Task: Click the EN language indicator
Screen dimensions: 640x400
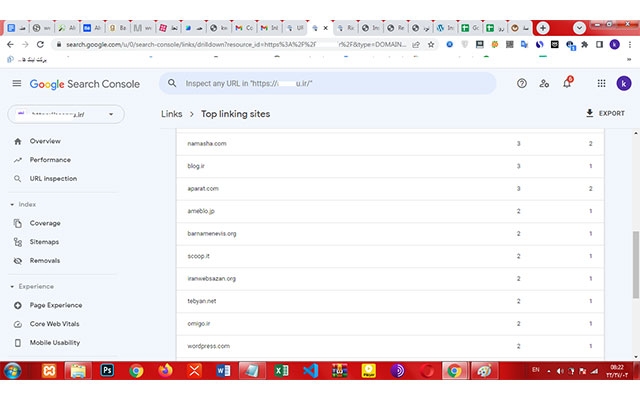Action: click(x=536, y=370)
